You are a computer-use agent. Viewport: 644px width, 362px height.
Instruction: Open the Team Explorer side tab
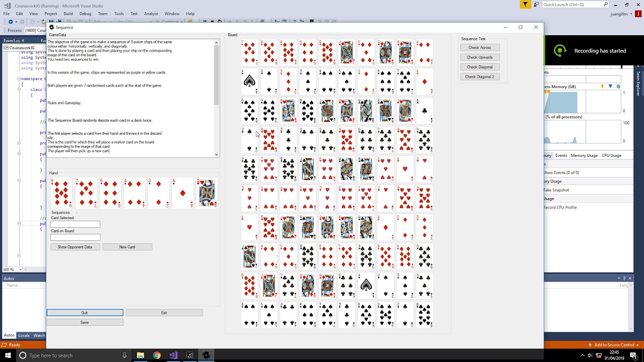coord(638,83)
